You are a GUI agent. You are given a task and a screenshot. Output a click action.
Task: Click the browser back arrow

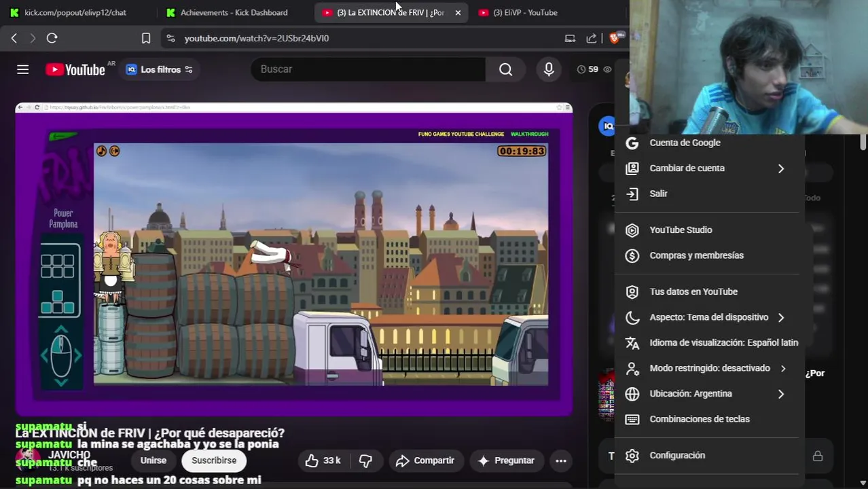tap(14, 38)
